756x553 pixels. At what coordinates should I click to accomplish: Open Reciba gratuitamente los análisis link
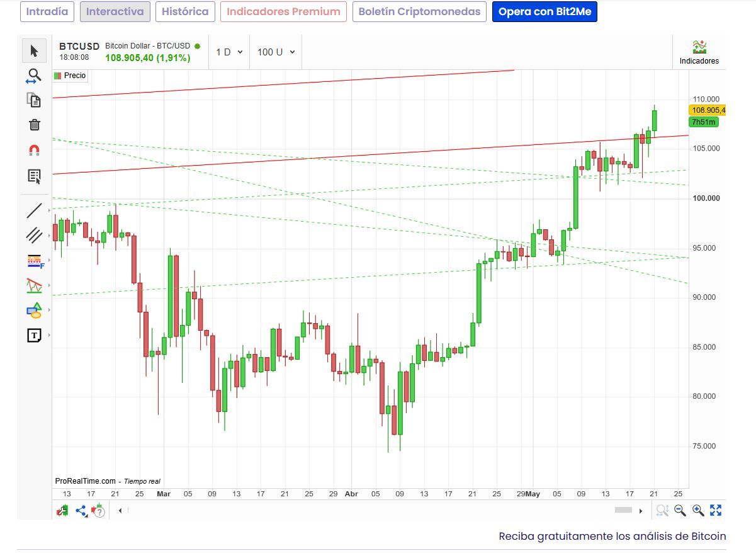[612, 537]
